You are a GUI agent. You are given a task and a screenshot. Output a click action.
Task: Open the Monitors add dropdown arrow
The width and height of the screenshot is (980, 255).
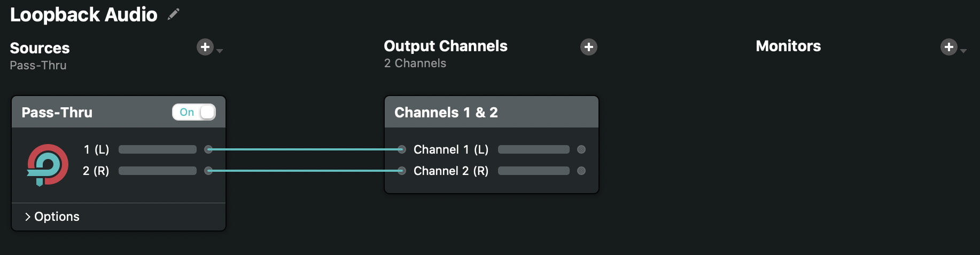963,51
